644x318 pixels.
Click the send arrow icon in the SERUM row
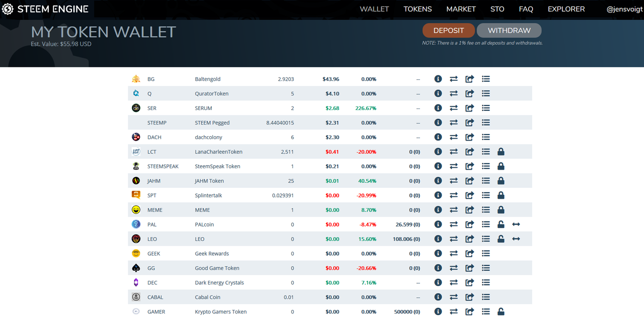[x=470, y=108]
